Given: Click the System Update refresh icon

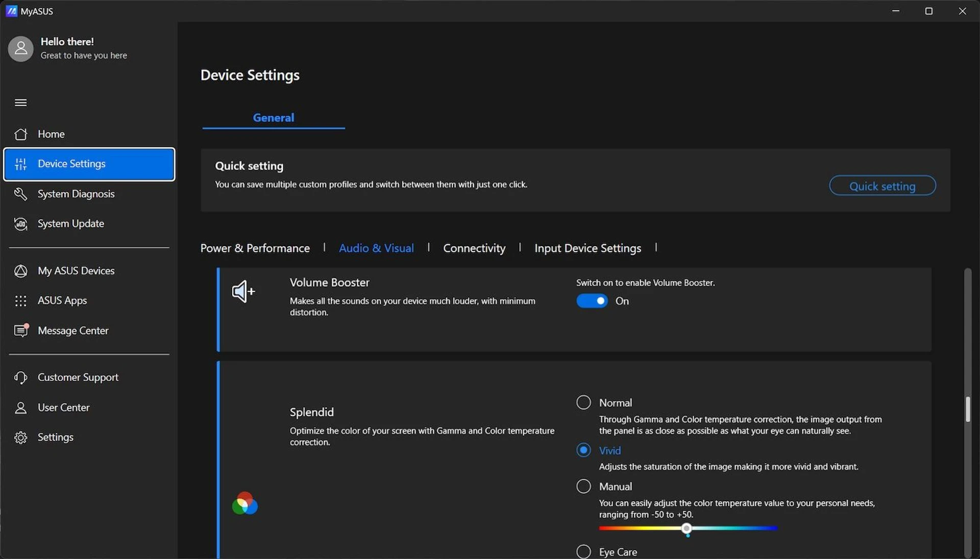Looking at the screenshot, I should pyautogui.click(x=20, y=223).
